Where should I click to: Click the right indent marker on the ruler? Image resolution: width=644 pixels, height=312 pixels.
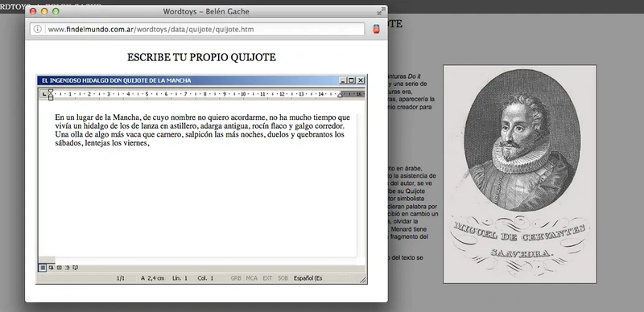[x=340, y=95]
